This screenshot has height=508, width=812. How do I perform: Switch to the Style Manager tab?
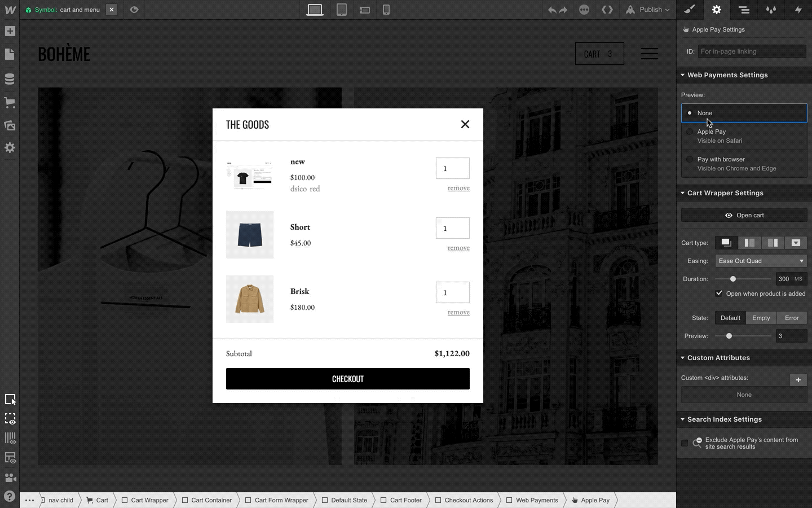(x=771, y=10)
